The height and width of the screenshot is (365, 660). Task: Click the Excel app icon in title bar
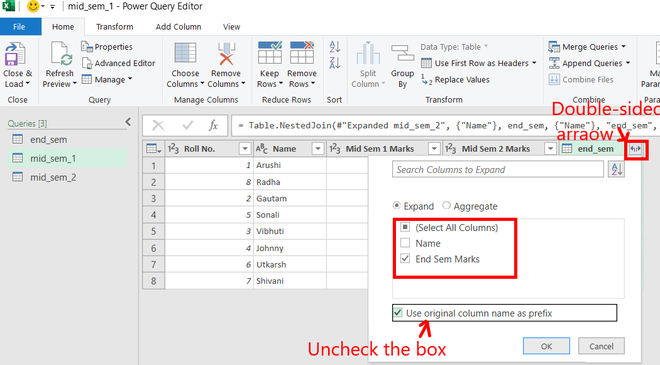point(8,6)
